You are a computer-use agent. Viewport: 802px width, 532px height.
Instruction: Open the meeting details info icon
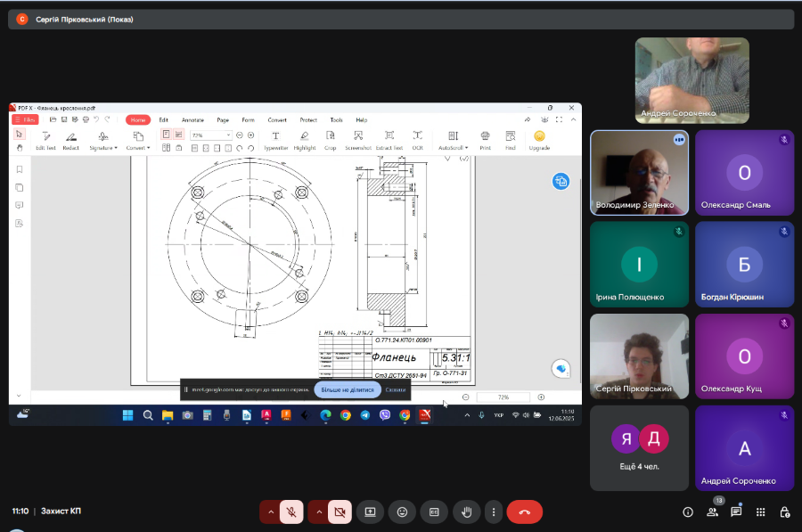(x=688, y=512)
